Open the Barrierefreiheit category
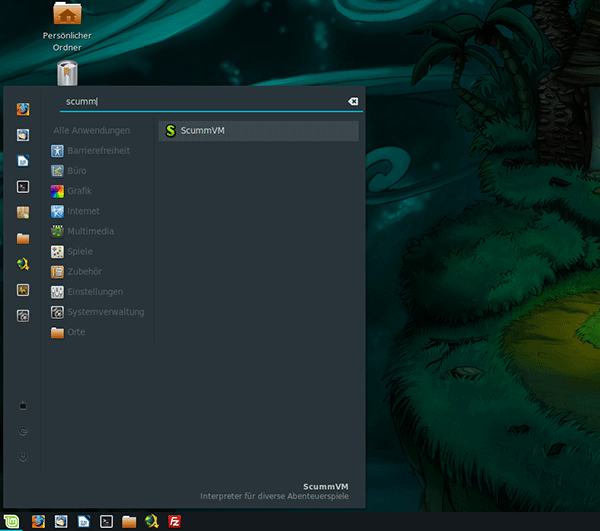This screenshot has height=531, width=600. pyautogui.click(x=97, y=151)
